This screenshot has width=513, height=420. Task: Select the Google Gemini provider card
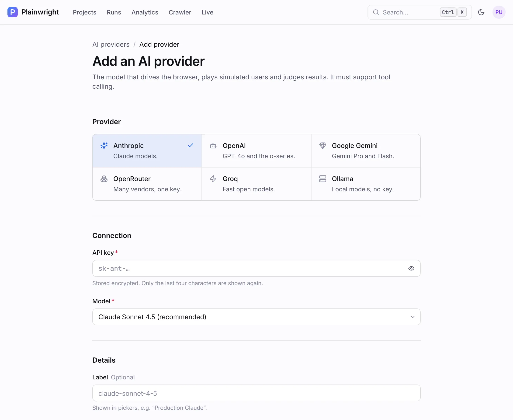coord(366,151)
